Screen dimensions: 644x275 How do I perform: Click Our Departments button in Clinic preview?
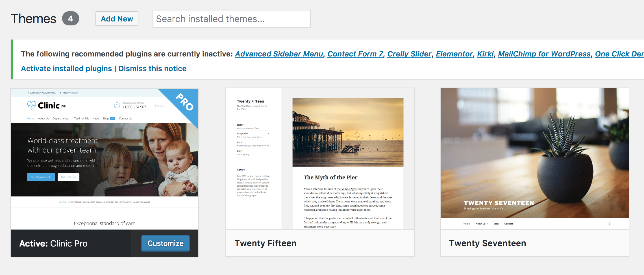point(41,177)
